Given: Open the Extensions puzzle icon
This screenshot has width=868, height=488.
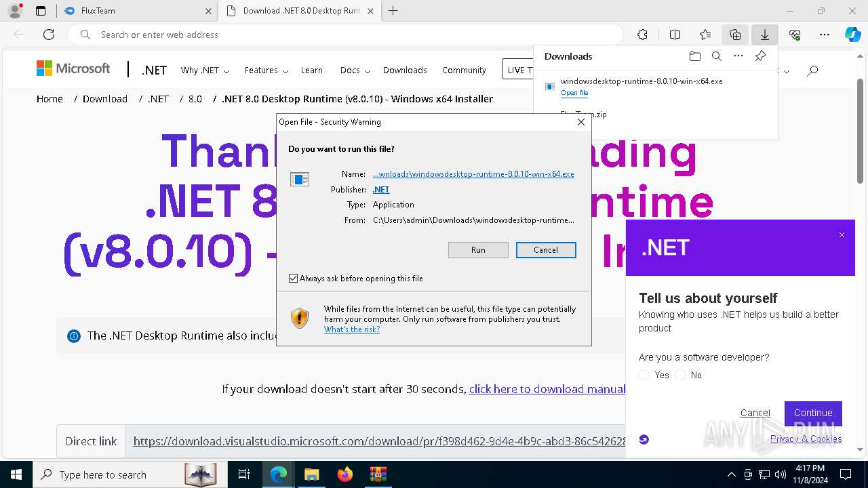Looking at the screenshot, I should tap(642, 35).
